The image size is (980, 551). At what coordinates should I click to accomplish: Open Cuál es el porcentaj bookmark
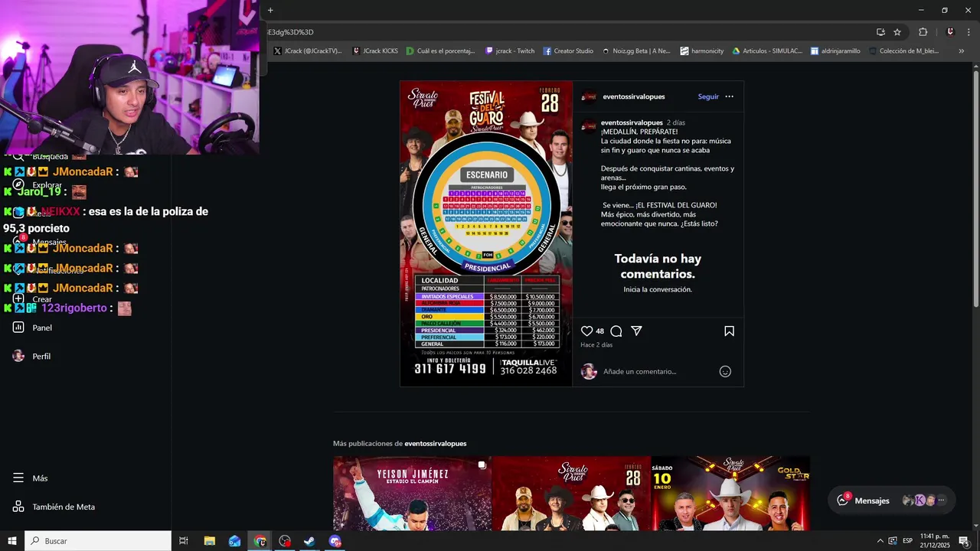click(x=441, y=51)
